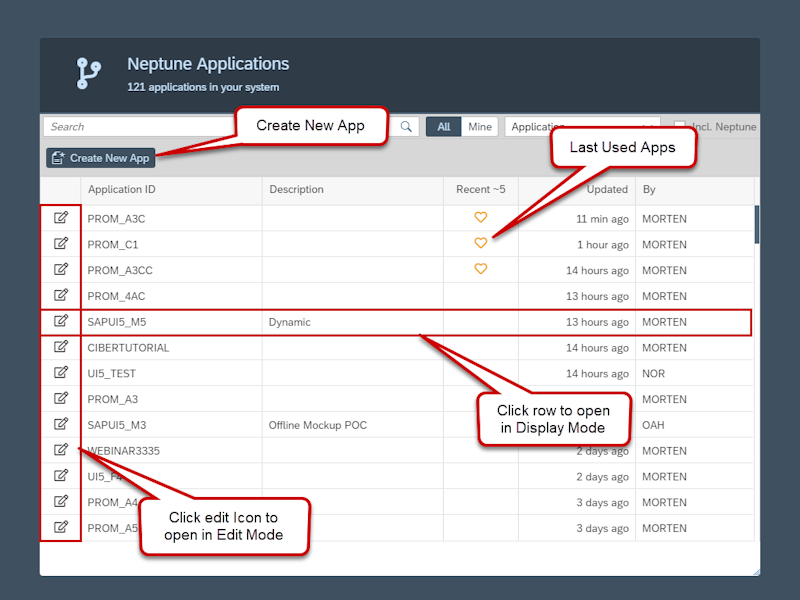The width and height of the screenshot is (800, 600).
Task: Click the Updated column header to sort
Action: [605, 190]
